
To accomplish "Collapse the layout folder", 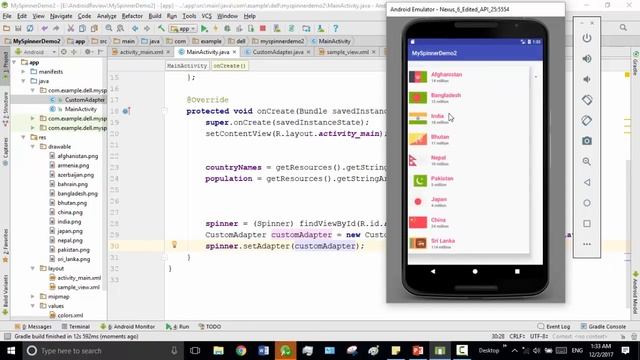I will (x=33, y=269).
